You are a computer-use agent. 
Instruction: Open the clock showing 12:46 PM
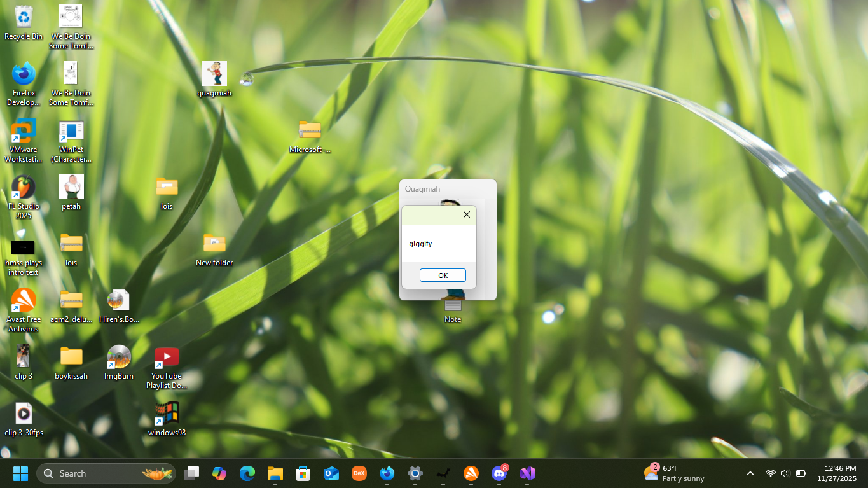click(x=837, y=473)
